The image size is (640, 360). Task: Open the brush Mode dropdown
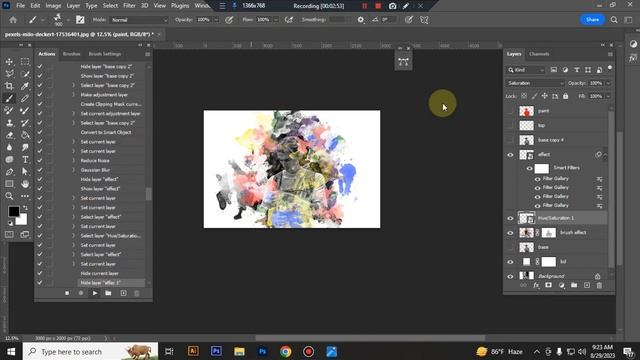(139, 20)
